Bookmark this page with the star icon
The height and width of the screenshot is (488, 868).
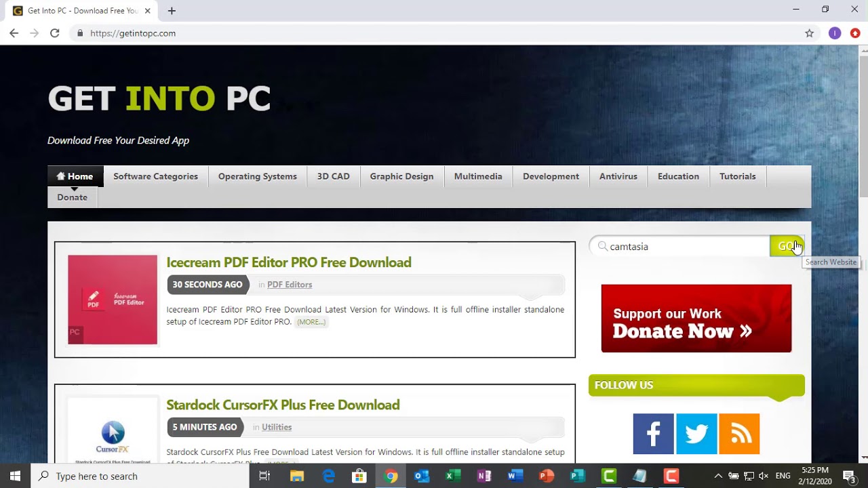[x=809, y=33]
